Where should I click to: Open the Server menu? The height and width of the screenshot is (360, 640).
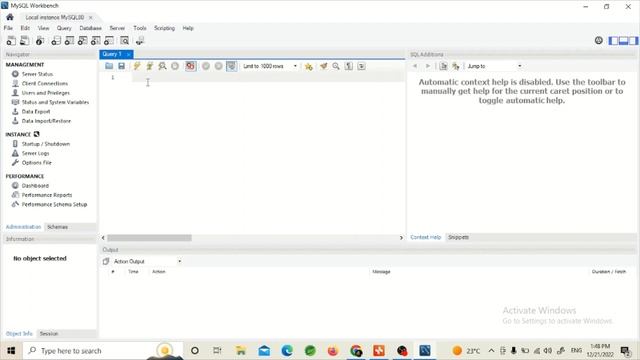click(x=117, y=28)
